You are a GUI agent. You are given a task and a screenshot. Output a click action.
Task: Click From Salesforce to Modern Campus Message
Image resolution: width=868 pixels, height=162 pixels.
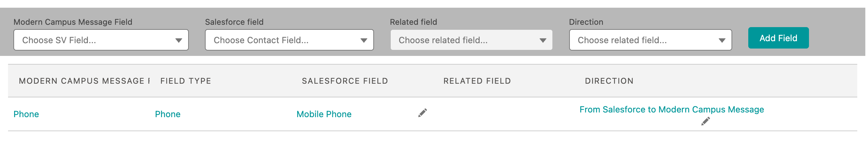672,109
